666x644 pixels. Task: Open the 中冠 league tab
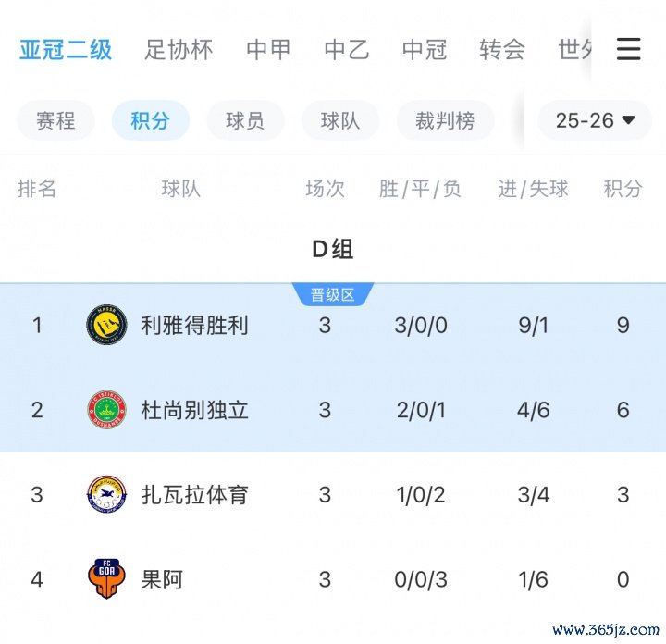click(425, 49)
